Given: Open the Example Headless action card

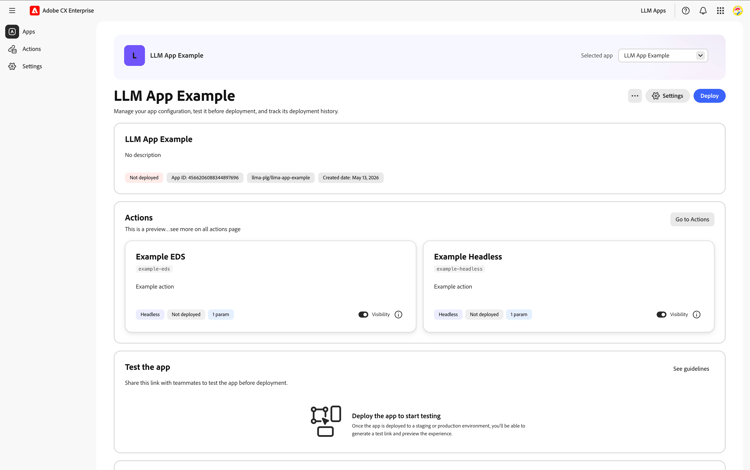Looking at the screenshot, I should point(568,286).
